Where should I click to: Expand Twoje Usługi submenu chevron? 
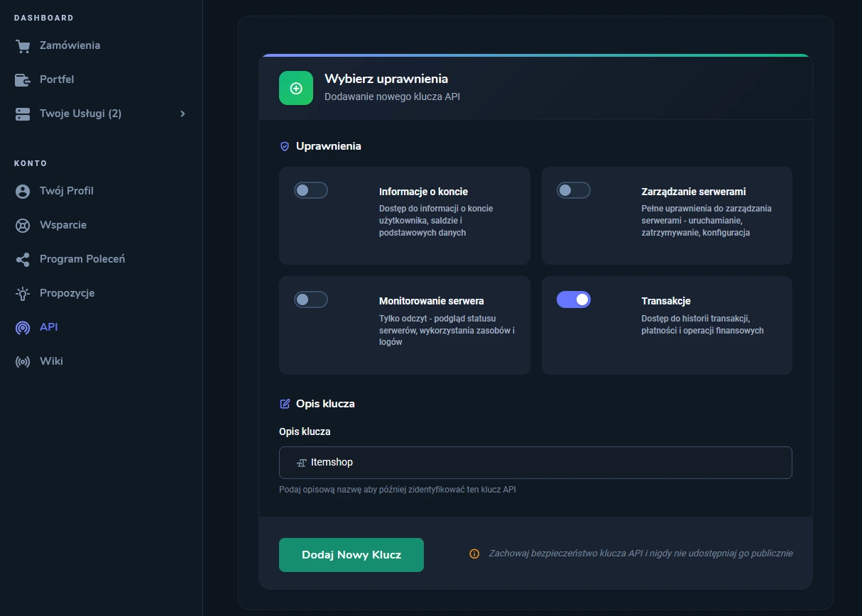click(x=182, y=114)
